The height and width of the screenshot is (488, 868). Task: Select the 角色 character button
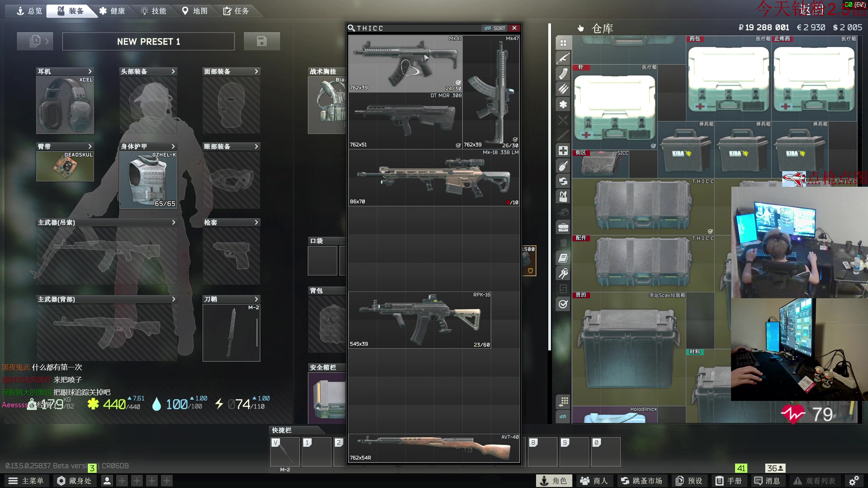554,481
